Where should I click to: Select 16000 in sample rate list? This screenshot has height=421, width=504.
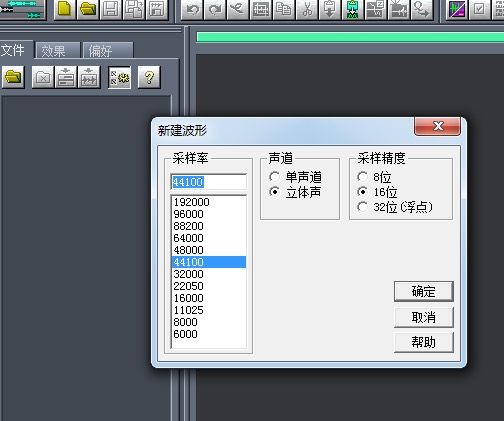tap(209, 298)
